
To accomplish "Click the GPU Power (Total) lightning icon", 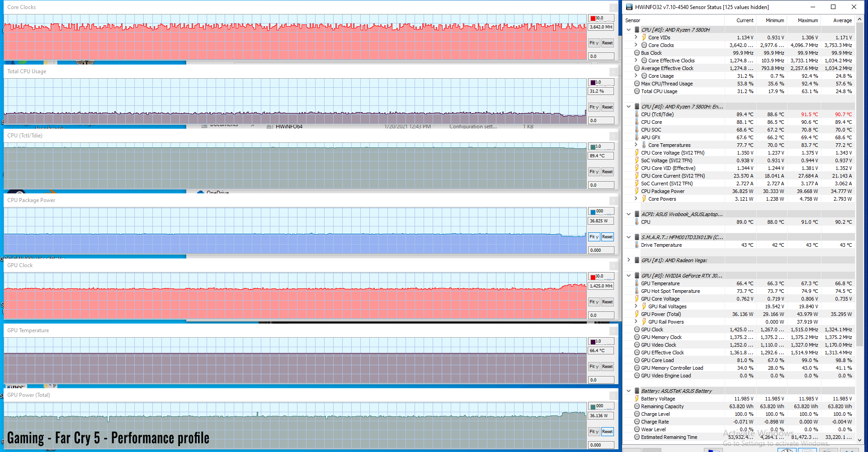I will pos(637,314).
